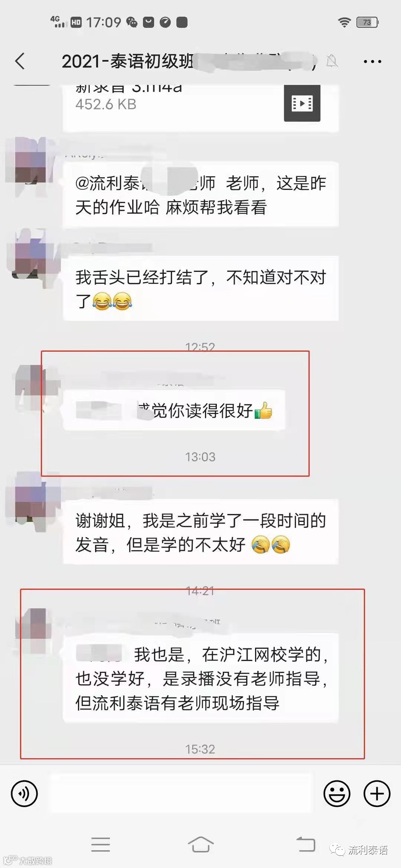Screen dimensions: 401x868
Task: Tap the back arrow to leave chat
Action: tap(20, 61)
